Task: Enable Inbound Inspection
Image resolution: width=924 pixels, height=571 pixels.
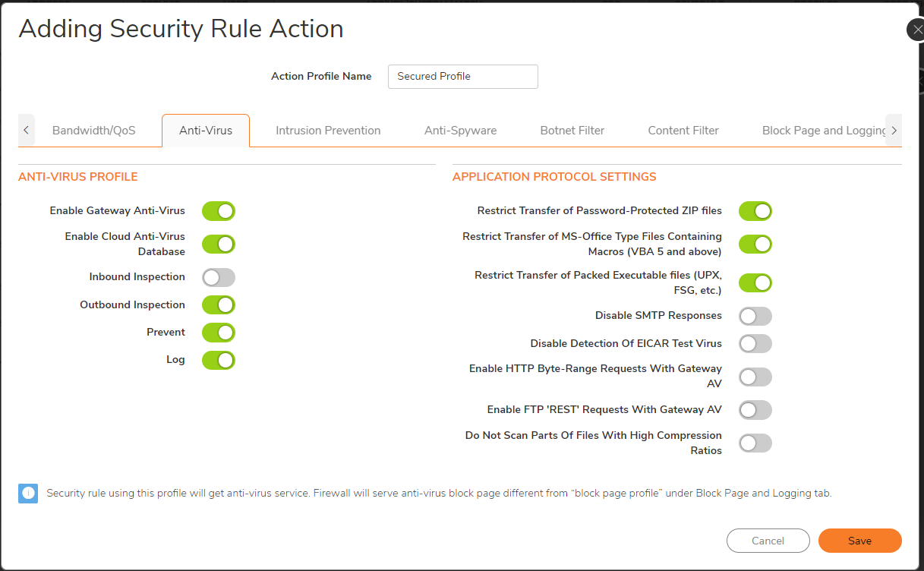Action: pos(218,276)
